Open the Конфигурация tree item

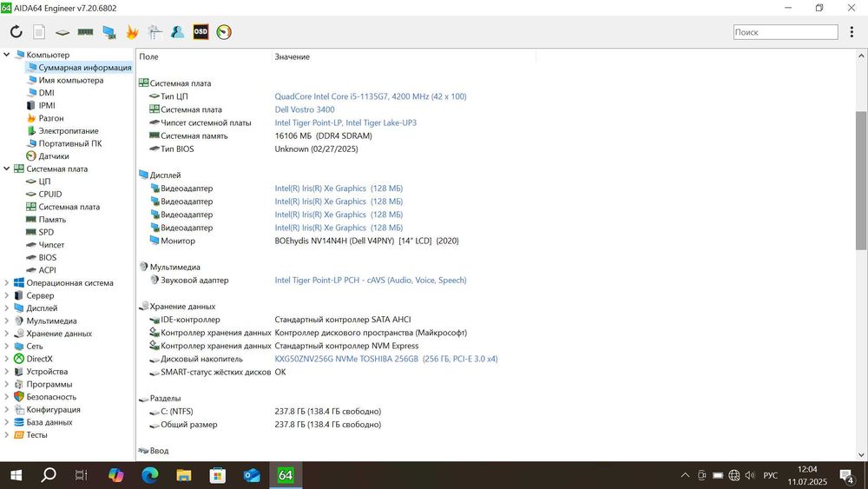click(47, 410)
